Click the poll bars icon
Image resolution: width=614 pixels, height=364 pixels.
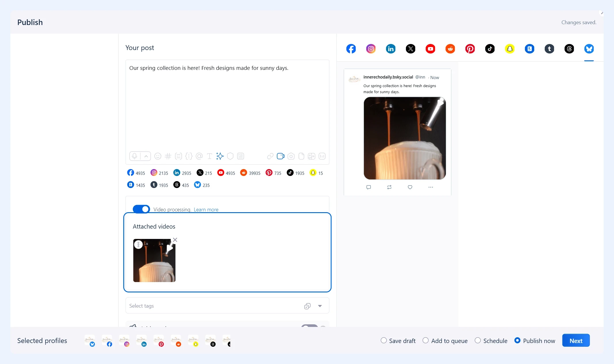coord(322,156)
